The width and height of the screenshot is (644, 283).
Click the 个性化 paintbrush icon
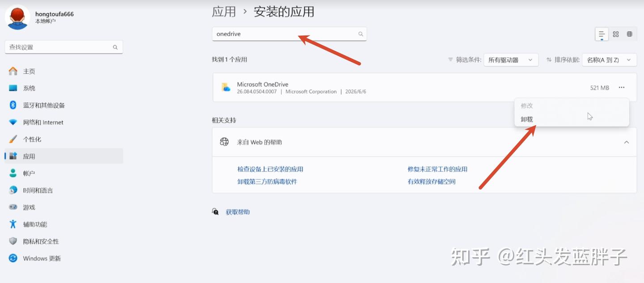point(13,139)
